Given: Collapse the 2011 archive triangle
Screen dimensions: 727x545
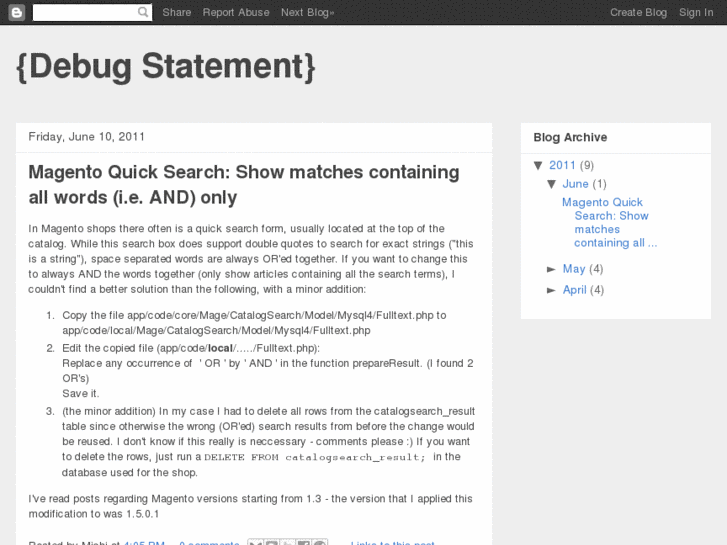Looking at the screenshot, I should point(538,165).
